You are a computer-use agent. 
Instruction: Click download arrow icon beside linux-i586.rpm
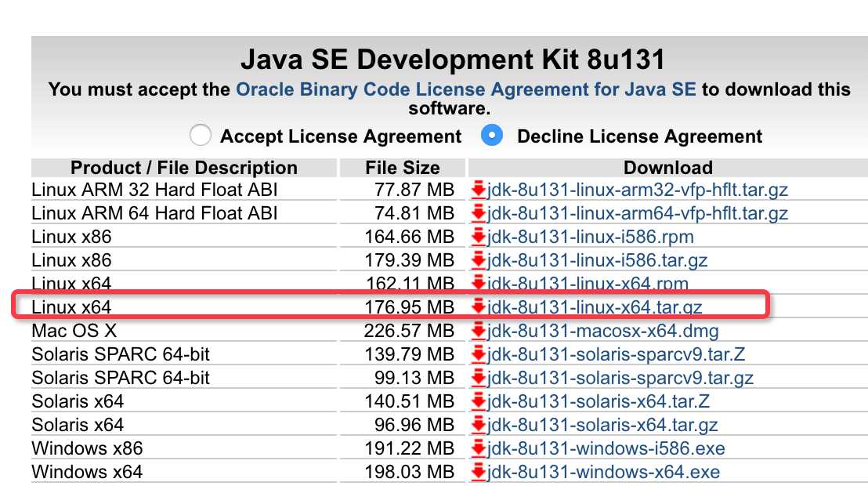(479, 238)
